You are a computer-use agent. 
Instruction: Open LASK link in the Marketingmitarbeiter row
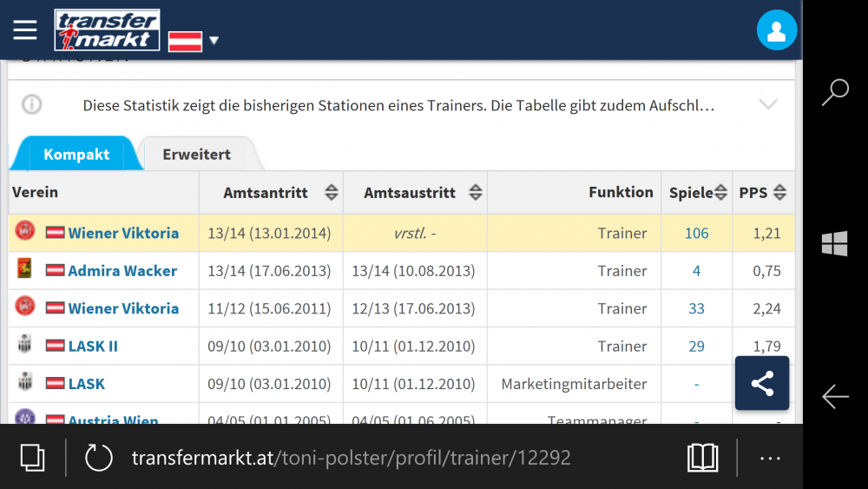86,384
